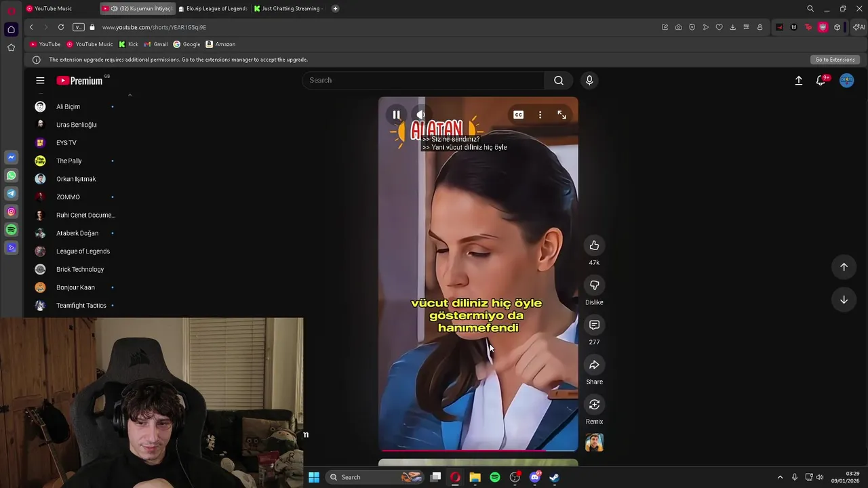Open the Gmail bookmark
This screenshot has height=488, width=868.
point(156,44)
